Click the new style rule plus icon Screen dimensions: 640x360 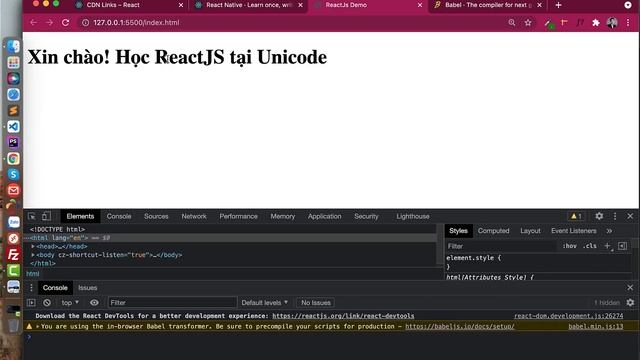click(607, 246)
